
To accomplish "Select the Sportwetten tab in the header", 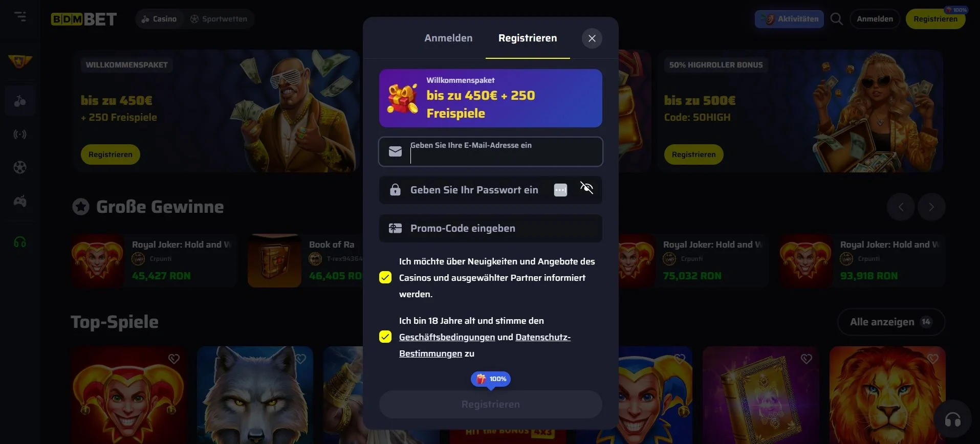I will 219,19.
